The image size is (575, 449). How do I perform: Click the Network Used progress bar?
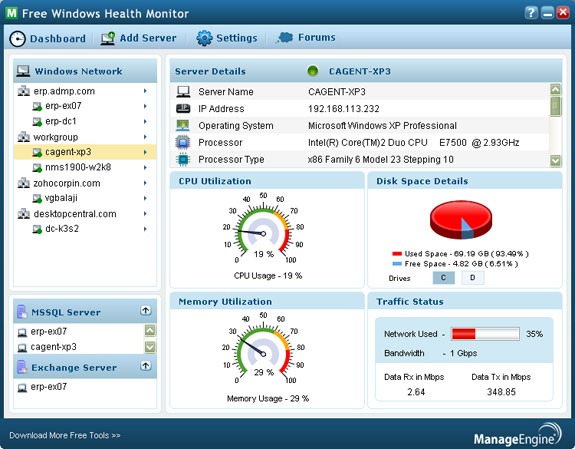point(485,334)
